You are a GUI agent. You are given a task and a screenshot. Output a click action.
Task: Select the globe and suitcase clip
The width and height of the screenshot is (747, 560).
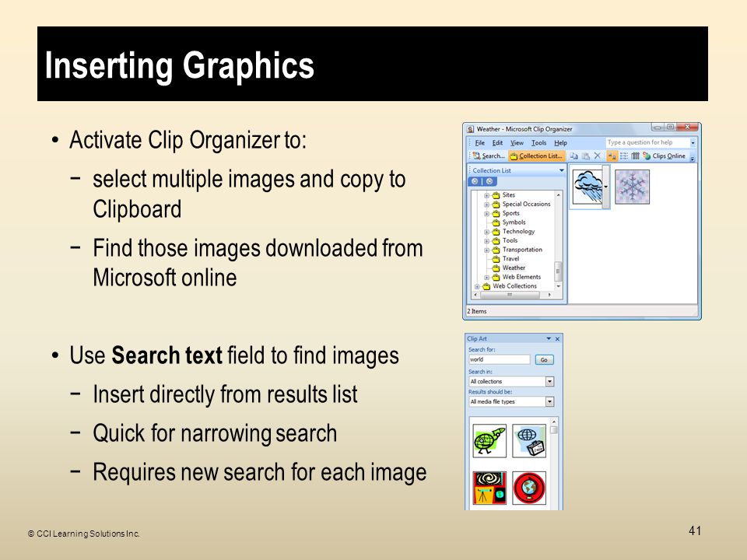pyautogui.click(x=529, y=441)
